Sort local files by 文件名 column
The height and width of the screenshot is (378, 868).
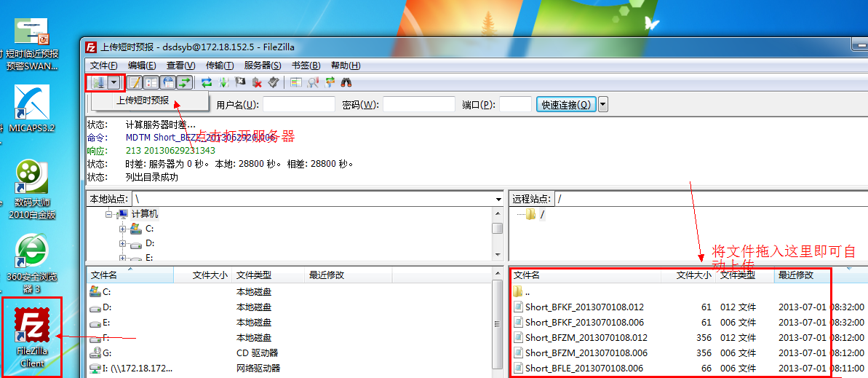130,275
